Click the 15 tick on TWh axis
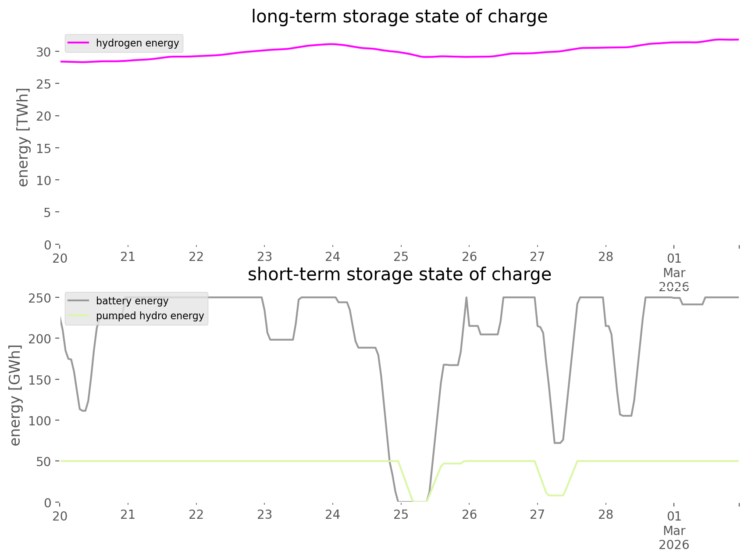The height and width of the screenshot is (560, 748). coord(44,148)
